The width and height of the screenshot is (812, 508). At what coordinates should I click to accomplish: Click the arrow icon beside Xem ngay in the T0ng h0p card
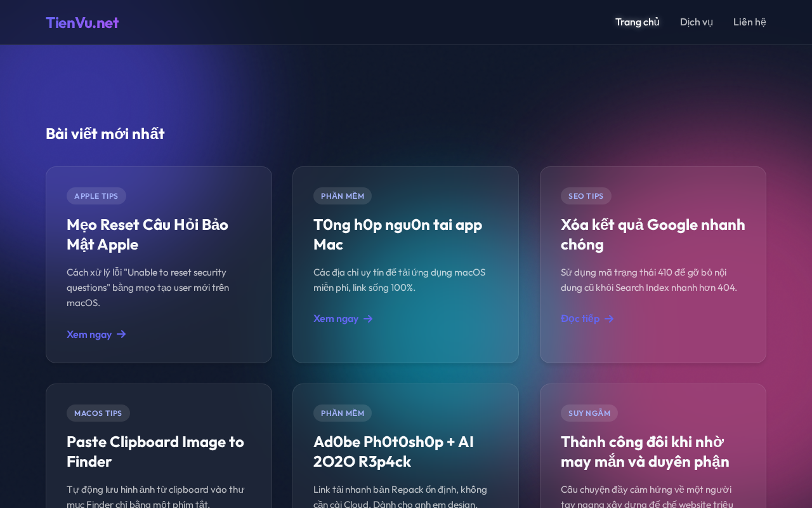click(368, 319)
